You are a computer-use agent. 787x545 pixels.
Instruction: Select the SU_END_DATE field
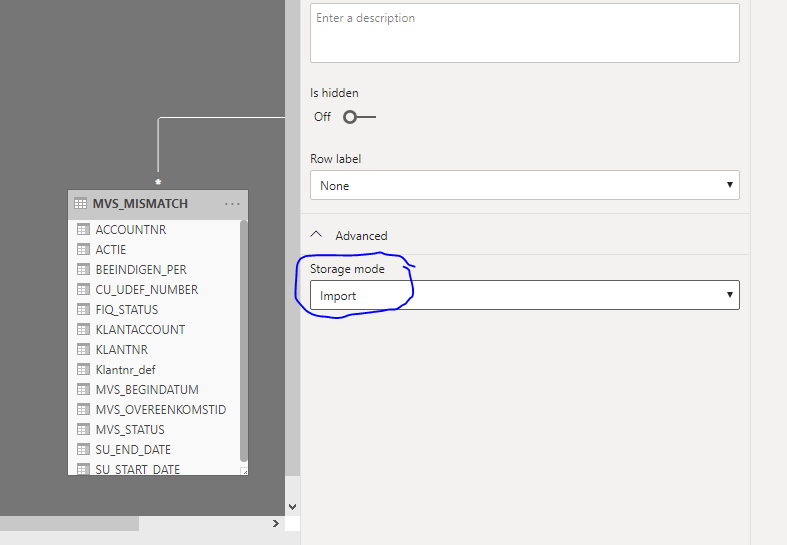click(133, 450)
